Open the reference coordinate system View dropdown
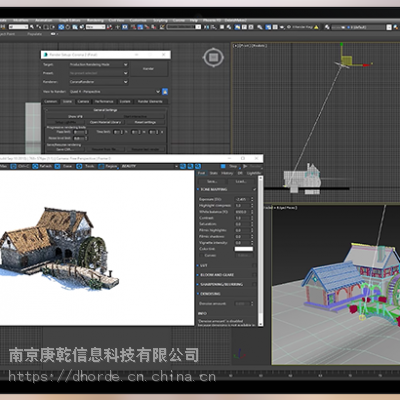400x400 pixels. (96, 27)
